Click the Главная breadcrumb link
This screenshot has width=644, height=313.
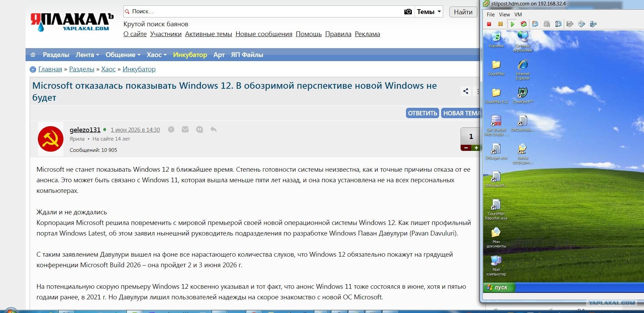tap(50, 69)
